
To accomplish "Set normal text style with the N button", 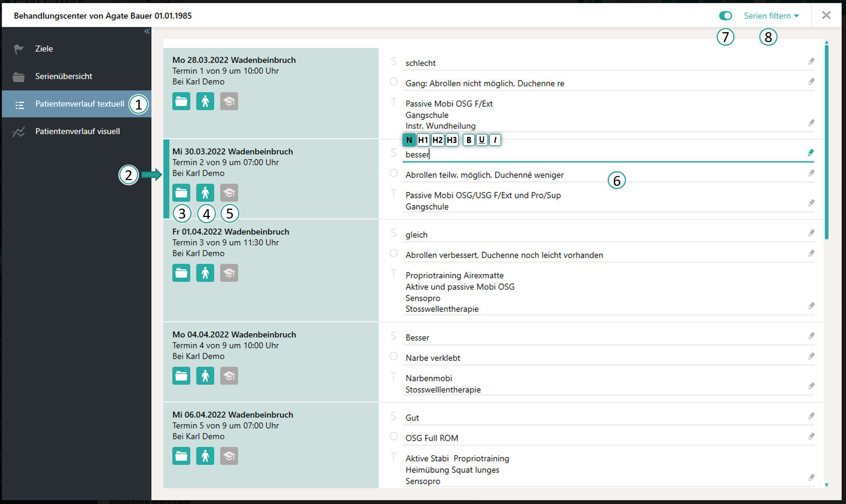I will pos(409,140).
